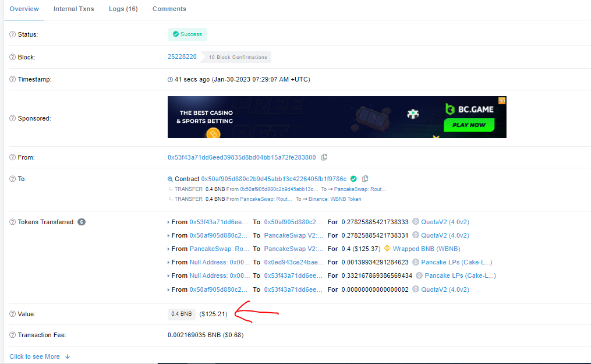Click the BC.GAME sponsored banner image
This screenshot has width=591, height=364.
pyautogui.click(x=337, y=117)
